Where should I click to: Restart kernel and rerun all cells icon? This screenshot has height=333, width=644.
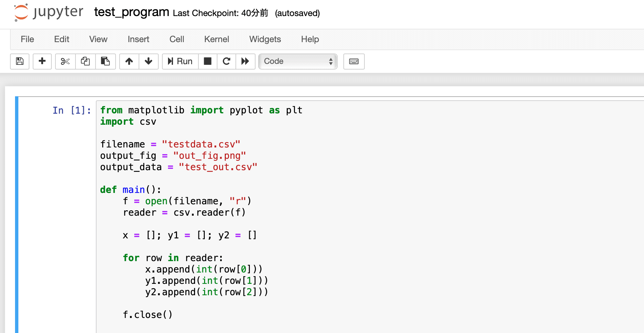point(245,61)
